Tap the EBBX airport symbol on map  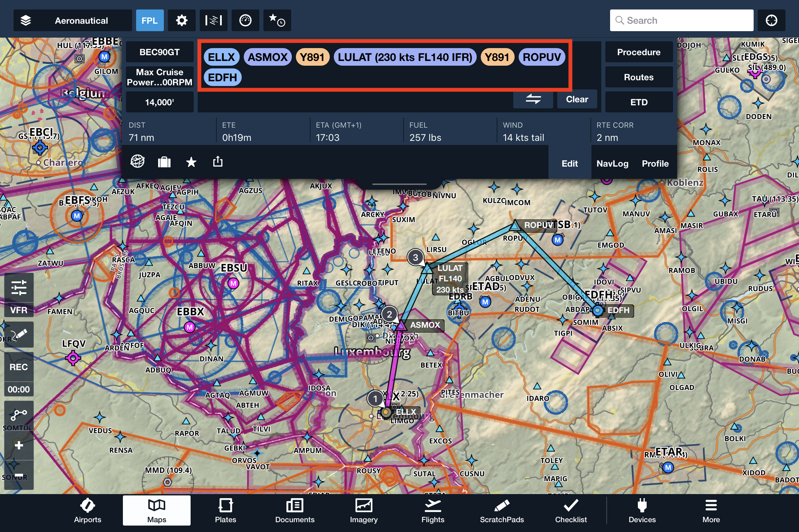[x=190, y=327]
